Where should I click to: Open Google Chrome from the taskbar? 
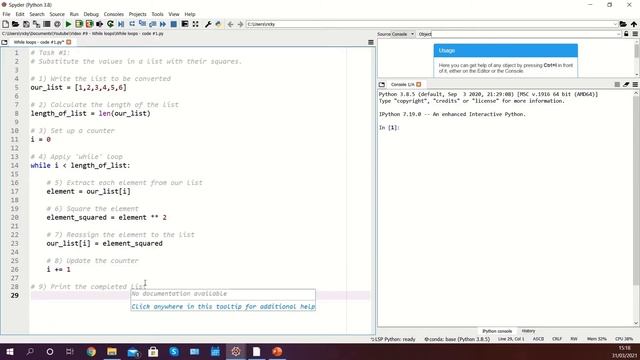(x=91, y=352)
